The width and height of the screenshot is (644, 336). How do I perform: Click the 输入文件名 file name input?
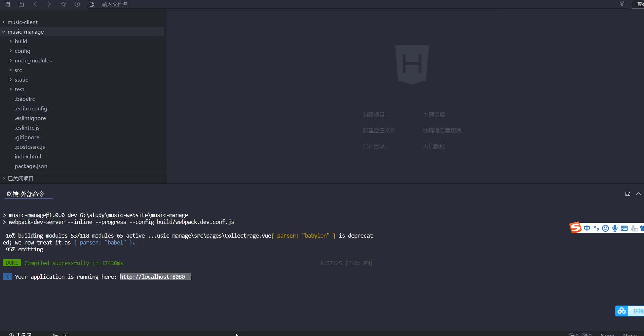pos(115,4)
